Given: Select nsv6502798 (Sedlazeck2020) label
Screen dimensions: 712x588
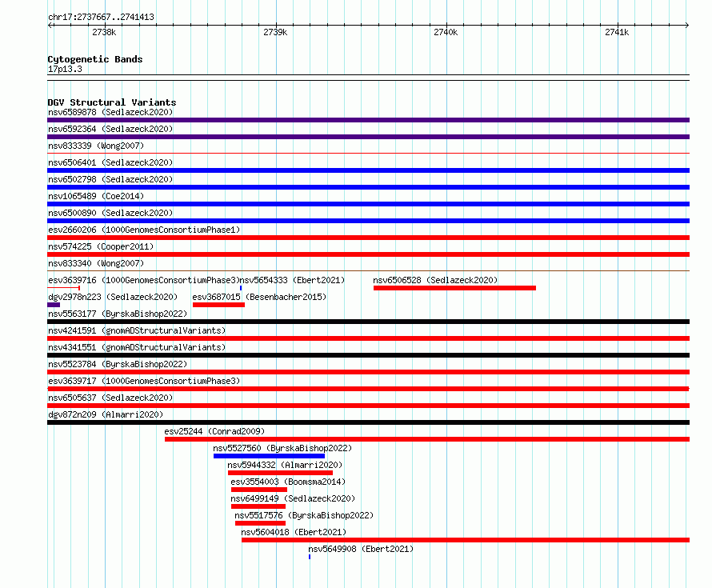Looking at the screenshot, I should pyautogui.click(x=110, y=179).
